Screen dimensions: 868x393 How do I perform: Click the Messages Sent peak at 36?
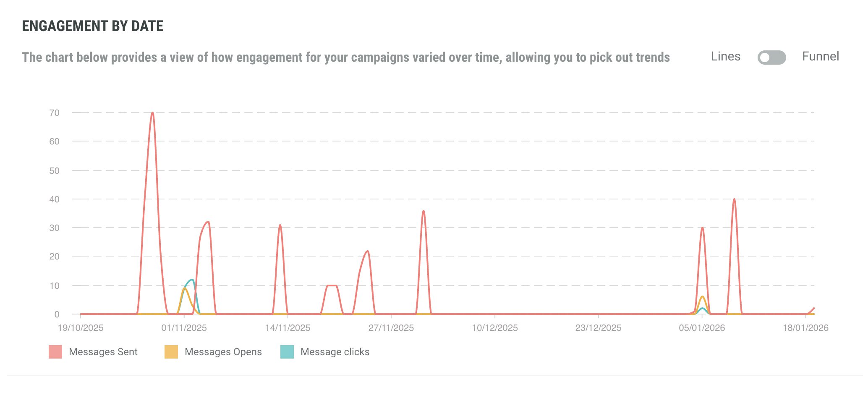pos(424,211)
